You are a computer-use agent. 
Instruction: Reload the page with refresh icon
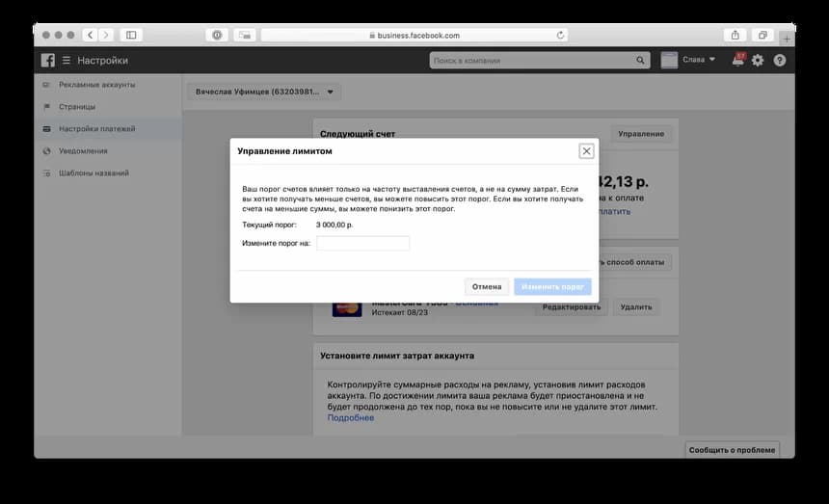(560, 35)
